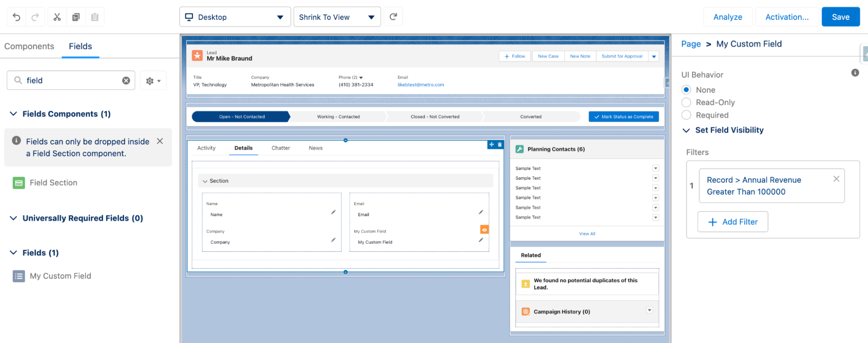
Task: Click the My Custom Field pencil icon
Action: pos(481,240)
